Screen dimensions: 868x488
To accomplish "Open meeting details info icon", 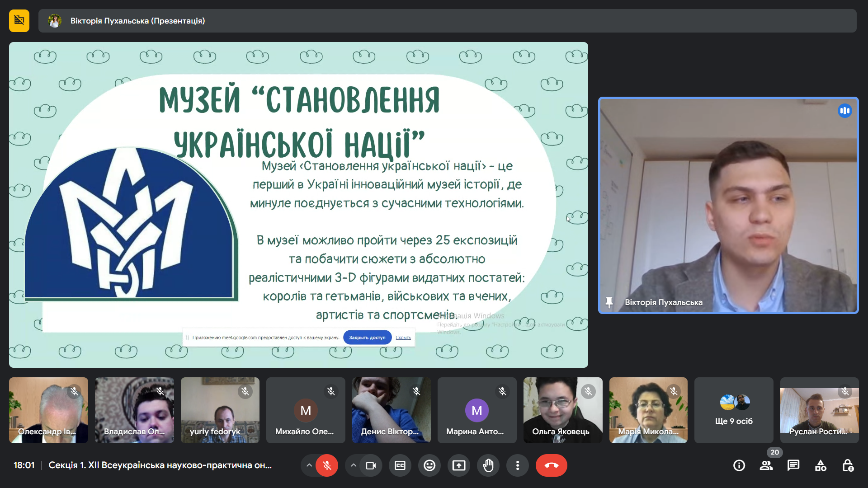I will click(x=739, y=465).
